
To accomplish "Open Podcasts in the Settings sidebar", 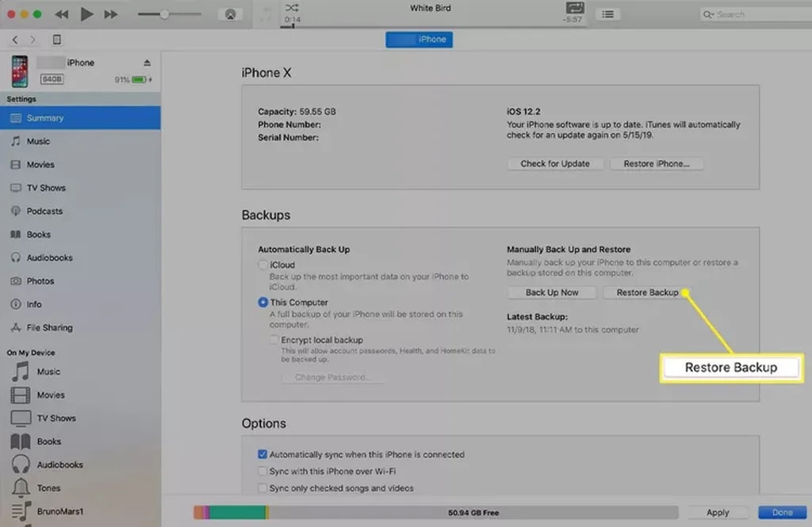I will 44,212.
